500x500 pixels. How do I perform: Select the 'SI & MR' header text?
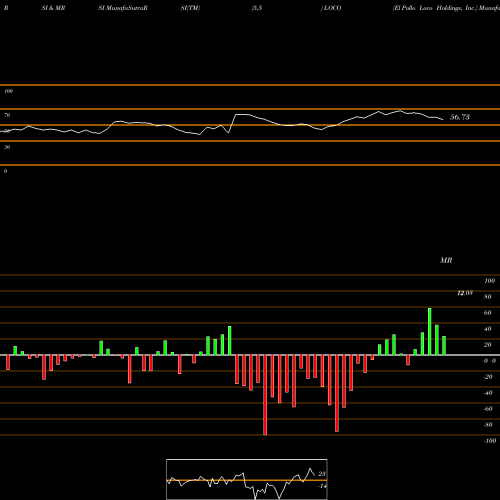53,8
